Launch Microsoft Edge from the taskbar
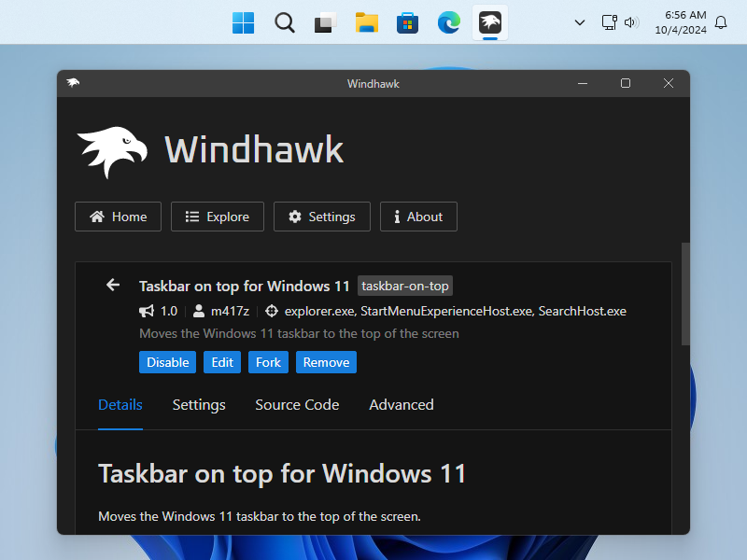This screenshot has width=747, height=560. 448,22
